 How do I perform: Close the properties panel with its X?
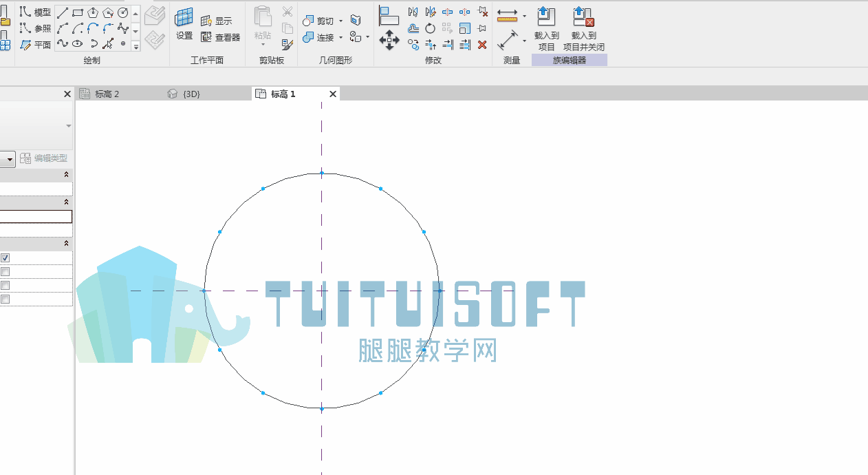[x=67, y=94]
